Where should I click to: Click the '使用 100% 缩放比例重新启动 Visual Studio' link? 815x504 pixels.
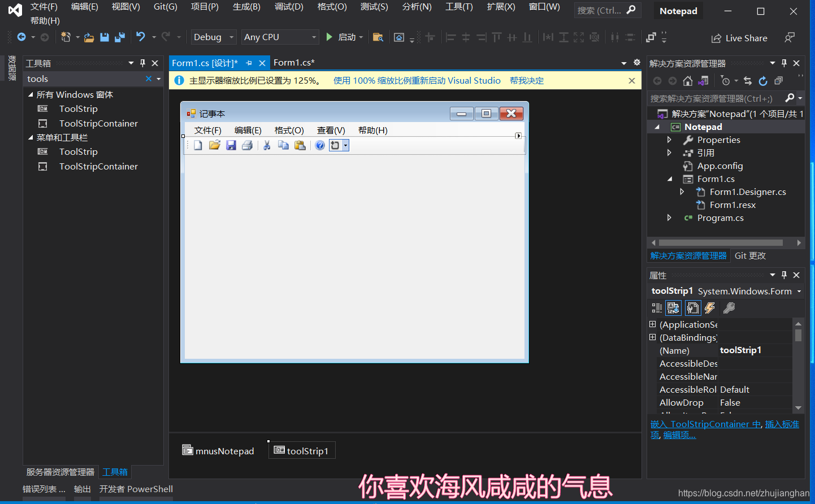[417, 81]
